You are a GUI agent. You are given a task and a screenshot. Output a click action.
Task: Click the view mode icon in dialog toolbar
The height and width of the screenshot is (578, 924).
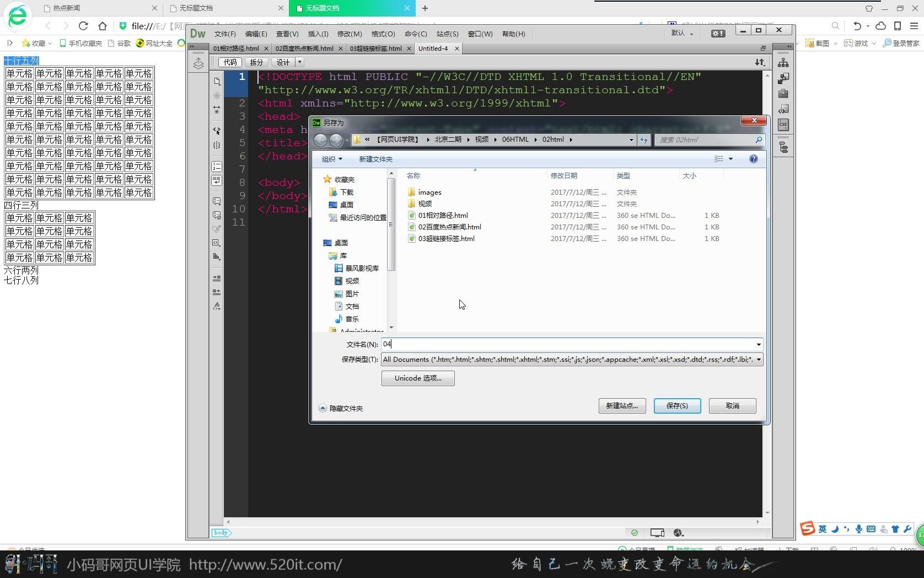click(718, 159)
